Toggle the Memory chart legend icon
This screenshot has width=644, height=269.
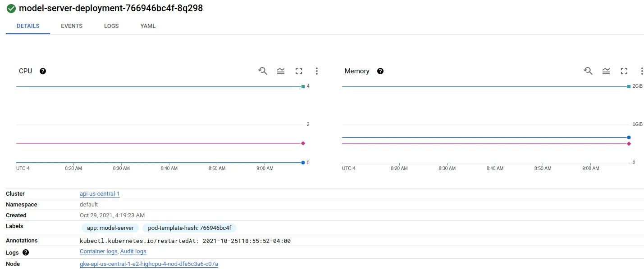click(x=606, y=71)
